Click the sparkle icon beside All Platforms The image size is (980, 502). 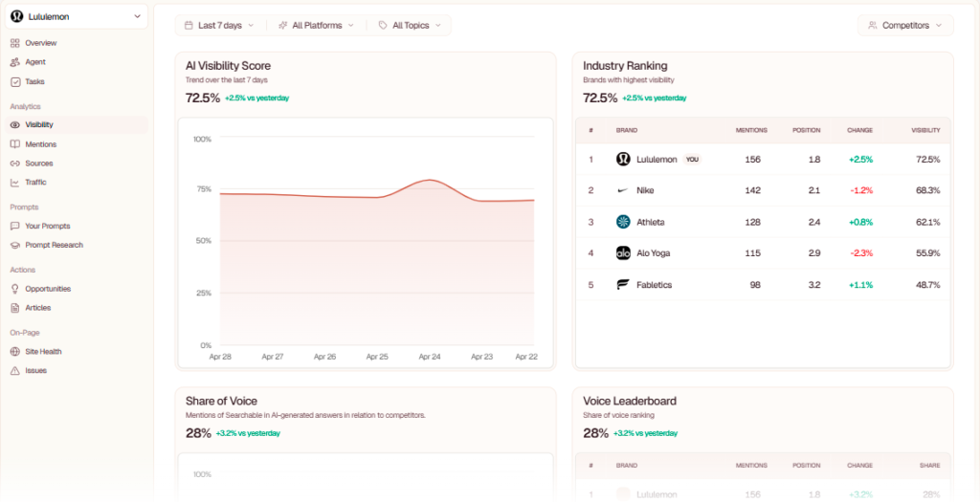coord(282,26)
